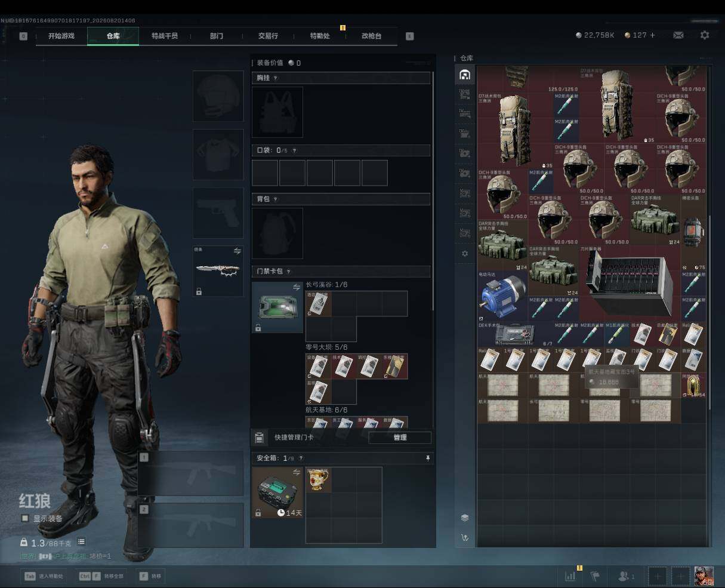Switch to the 特战干员 tab
Viewport: 725px width, 588px height.
[x=165, y=36]
